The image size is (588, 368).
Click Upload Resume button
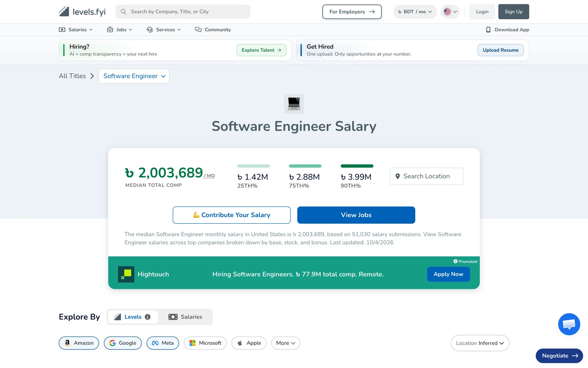click(501, 50)
